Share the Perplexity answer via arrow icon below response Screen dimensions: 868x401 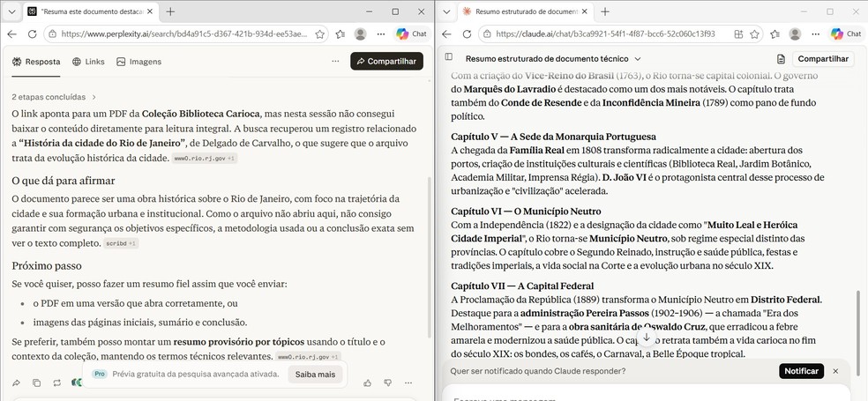coord(17,382)
